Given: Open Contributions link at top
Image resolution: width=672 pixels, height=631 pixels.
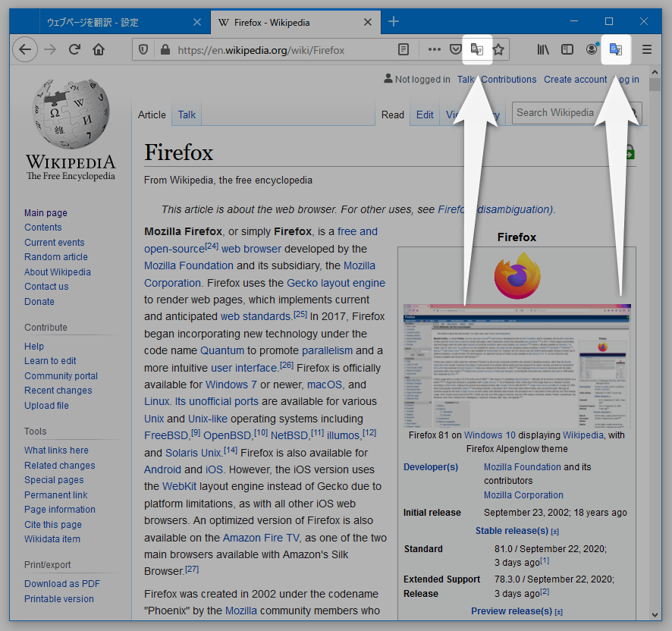Looking at the screenshot, I should (x=508, y=80).
